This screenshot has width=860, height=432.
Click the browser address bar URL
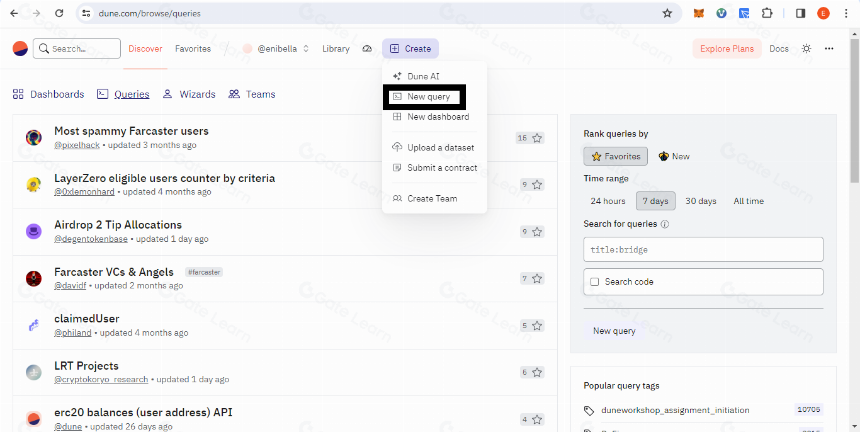pos(150,13)
